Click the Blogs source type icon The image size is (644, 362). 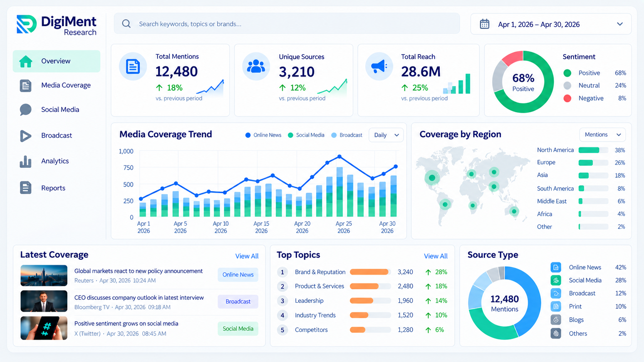pos(556,320)
